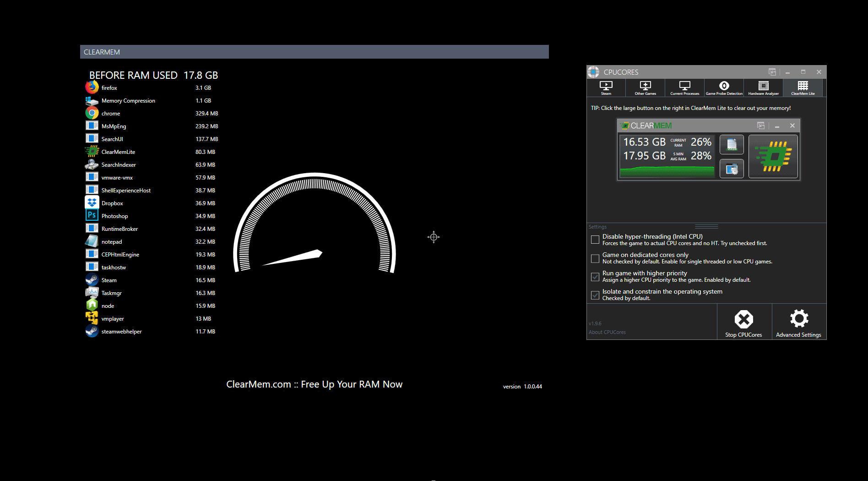This screenshot has height=481, width=868.
Task: Open Advanced Settings via the gear icon
Action: (799, 319)
